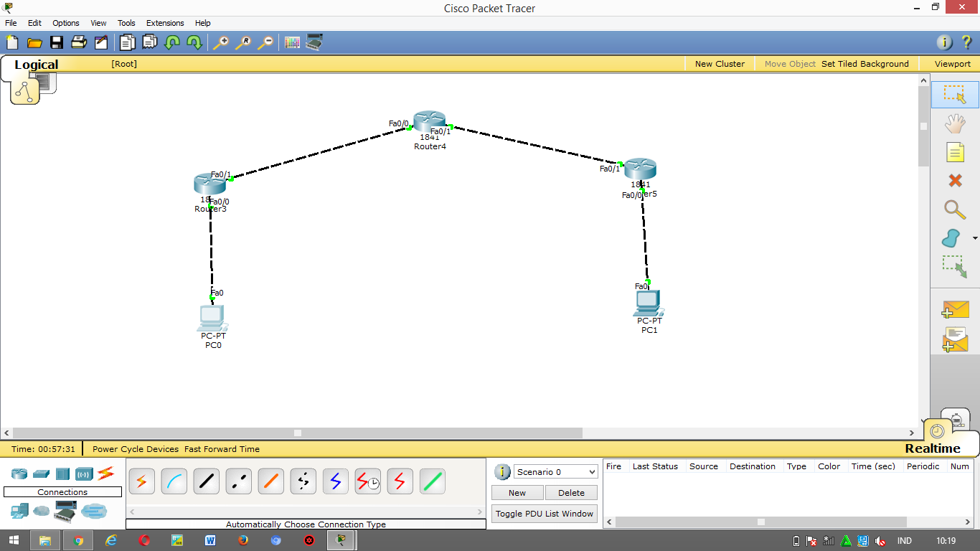Pick the green Octal cable
This screenshot has height=551, width=980.
pos(432,481)
